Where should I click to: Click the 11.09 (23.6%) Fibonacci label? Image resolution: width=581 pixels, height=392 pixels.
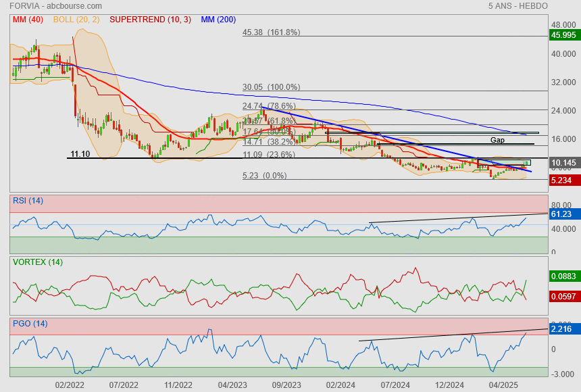point(269,154)
